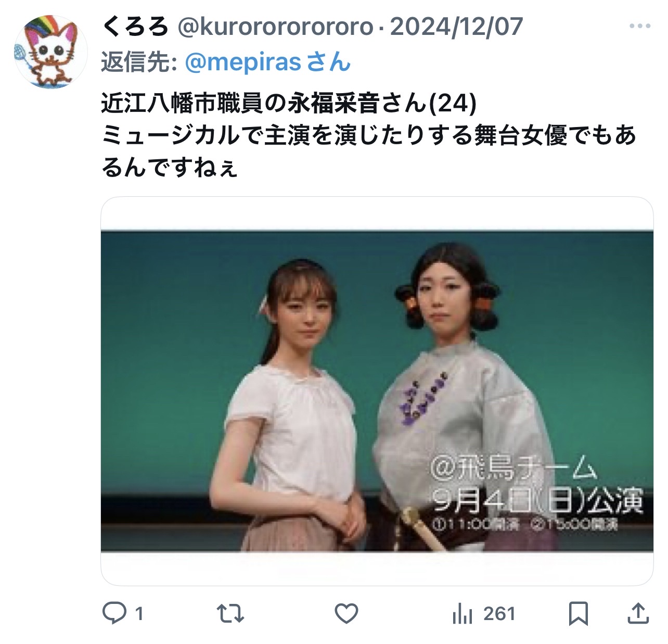Click the @飛鳥チーム overlay text in the photo

pyautogui.click(x=513, y=468)
